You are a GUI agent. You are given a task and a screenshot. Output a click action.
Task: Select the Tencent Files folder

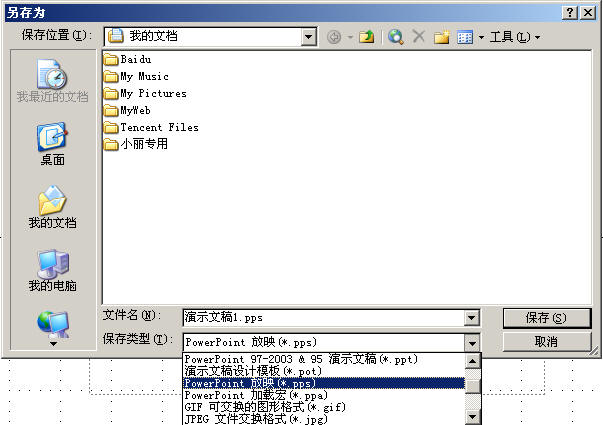151,127
